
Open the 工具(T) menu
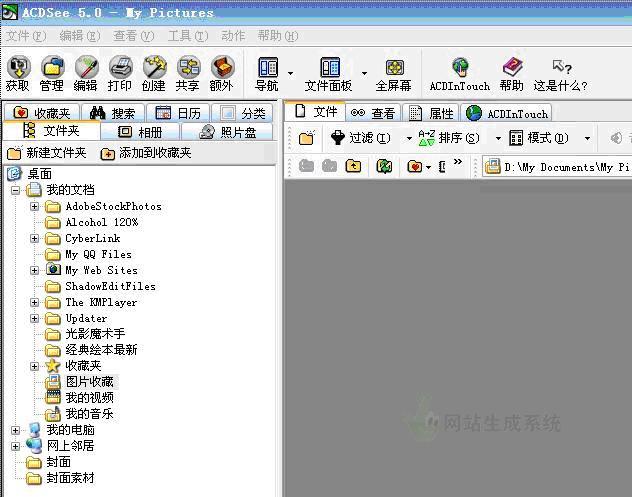[x=188, y=36]
